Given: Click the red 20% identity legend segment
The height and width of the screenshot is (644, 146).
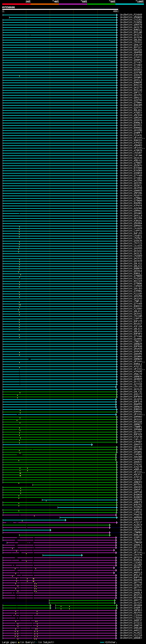Looking at the screenshot, I should click(x=16, y=4).
